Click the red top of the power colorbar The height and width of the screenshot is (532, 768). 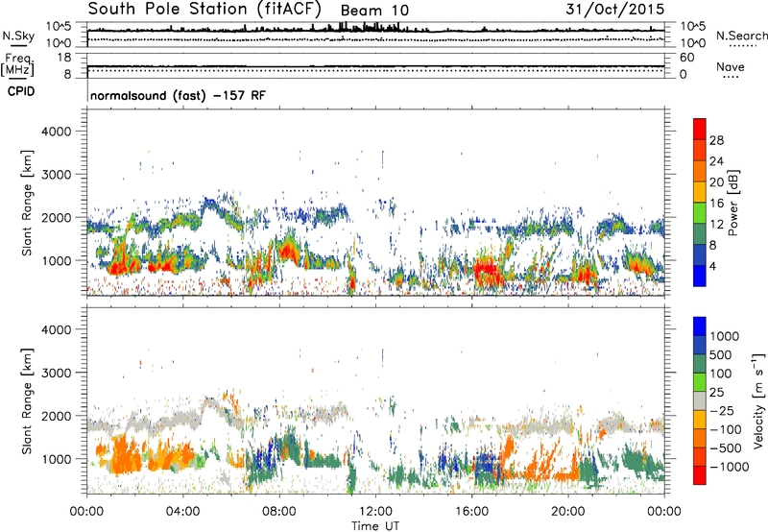tap(700, 129)
